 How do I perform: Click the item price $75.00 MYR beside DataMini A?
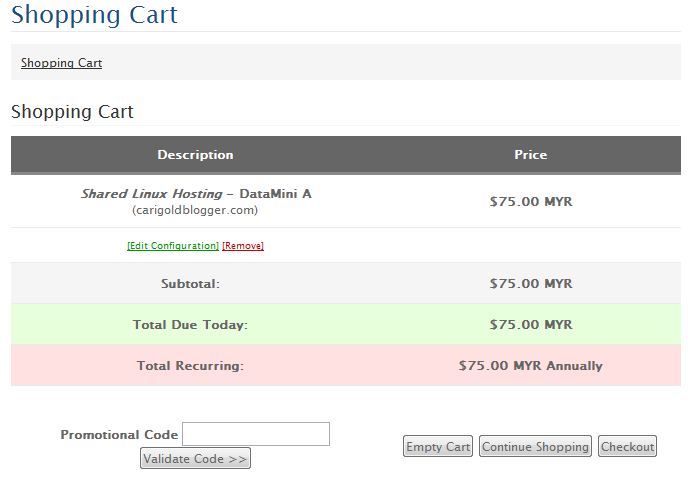[531, 202]
